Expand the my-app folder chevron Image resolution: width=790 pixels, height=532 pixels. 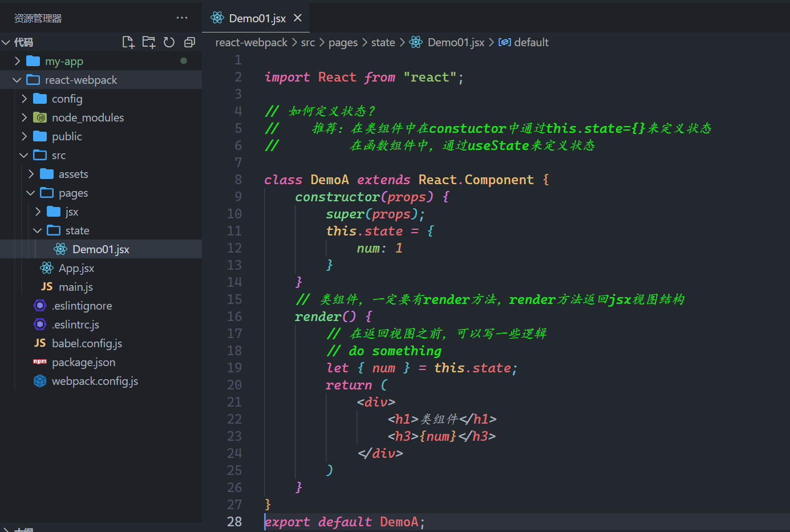coord(17,61)
